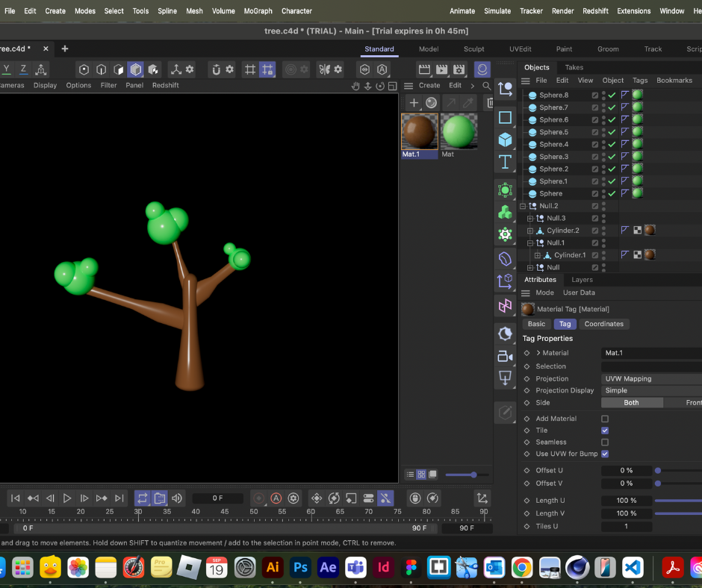Image resolution: width=702 pixels, height=588 pixels.
Task: Enable Autokeying with the red A icon
Action: click(276, 498)
